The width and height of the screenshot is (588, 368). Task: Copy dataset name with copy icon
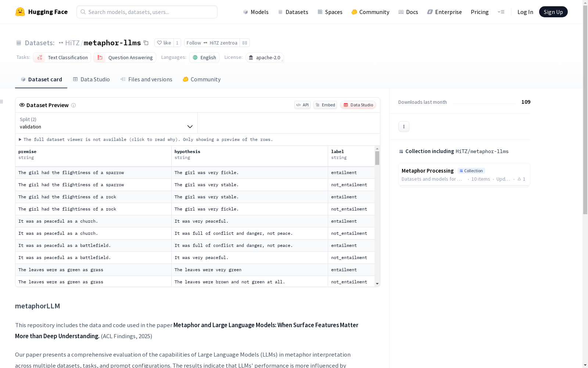[146, 43]
